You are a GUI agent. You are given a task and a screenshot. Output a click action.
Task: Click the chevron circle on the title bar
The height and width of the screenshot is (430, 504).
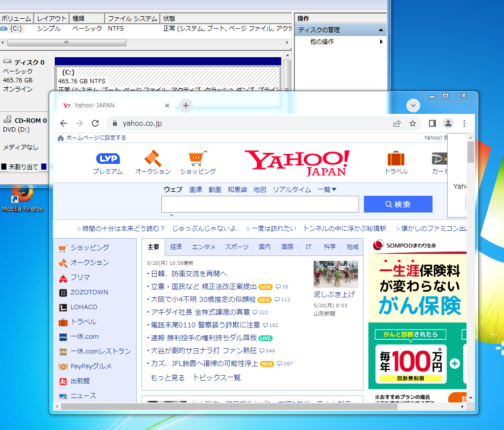[x=413, y=106]
